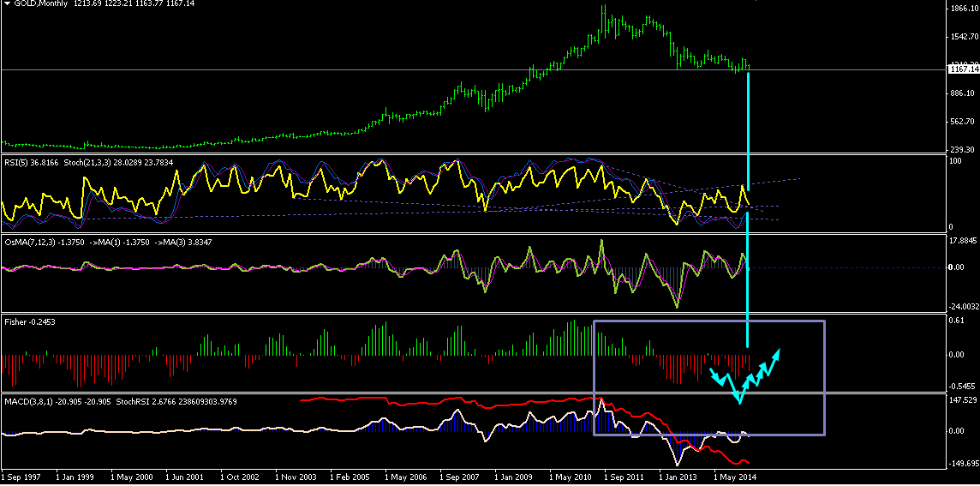Click the -0.5455 Fisher scale value
This screenshot has width=980, height=486.
[x=963, y=387]
